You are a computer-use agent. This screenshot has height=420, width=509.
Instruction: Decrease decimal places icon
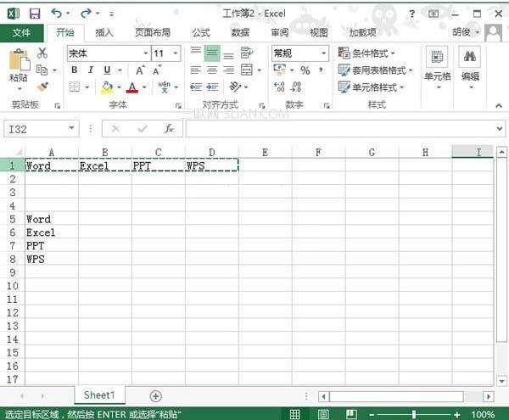click(296, 87)
